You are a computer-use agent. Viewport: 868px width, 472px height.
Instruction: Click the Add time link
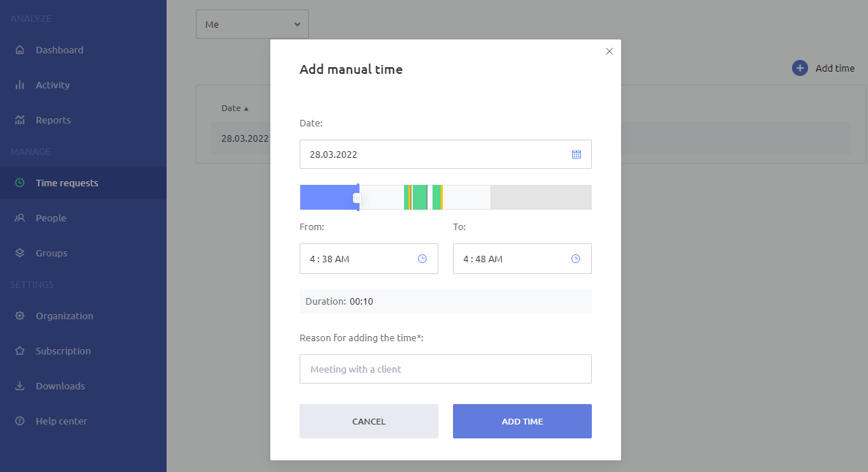click(835, 68)
